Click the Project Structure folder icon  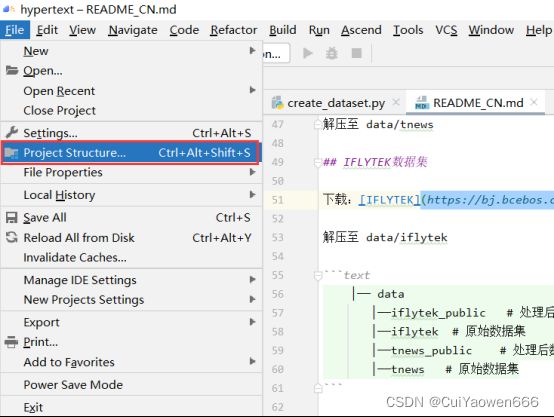11,153
